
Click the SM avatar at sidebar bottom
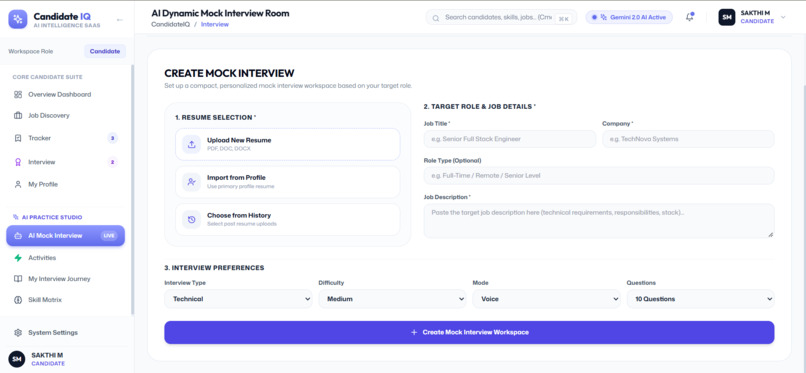pos(17,359)
